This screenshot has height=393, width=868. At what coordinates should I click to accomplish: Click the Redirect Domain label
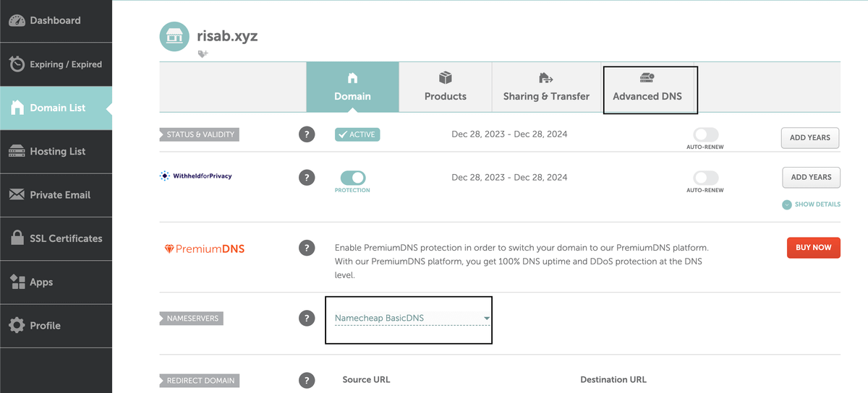[x=198, y=380]
